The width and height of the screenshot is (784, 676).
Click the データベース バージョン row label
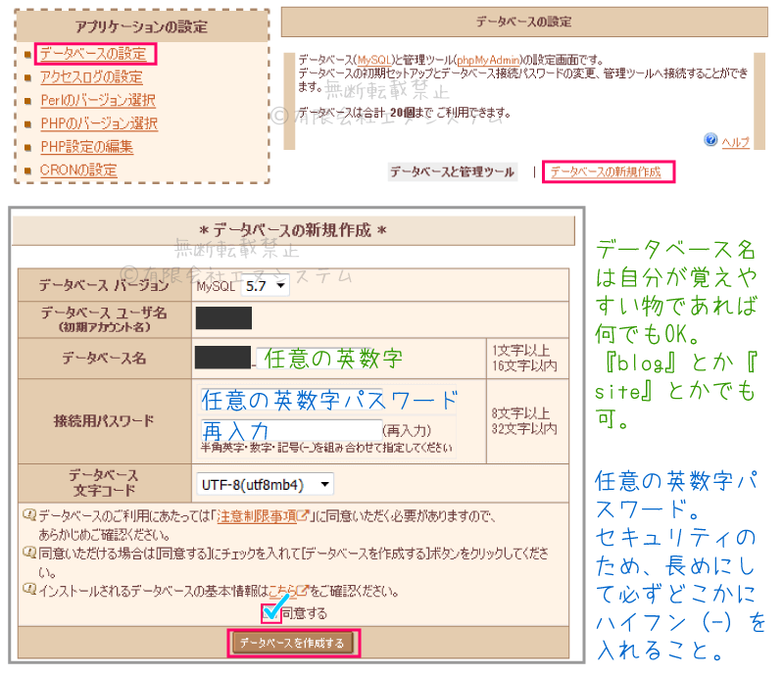(104, 285)
